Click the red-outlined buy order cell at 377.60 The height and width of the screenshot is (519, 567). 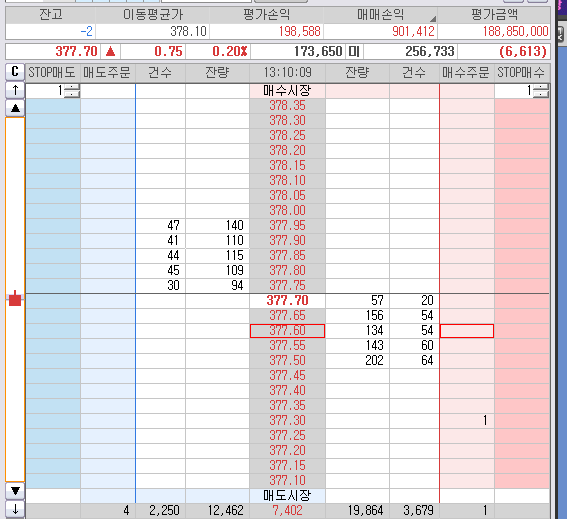point(466,331)
